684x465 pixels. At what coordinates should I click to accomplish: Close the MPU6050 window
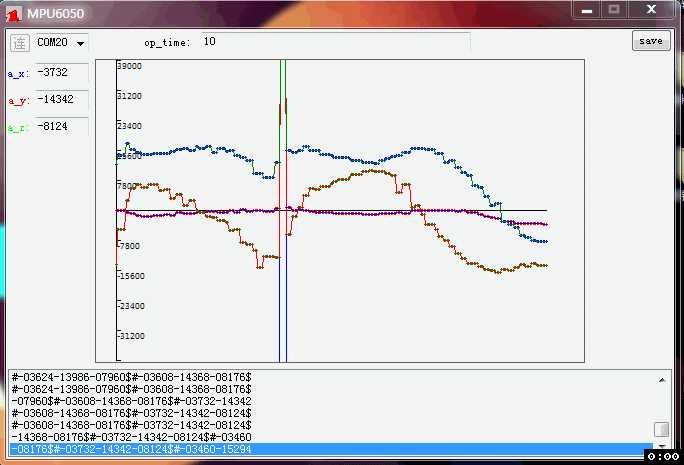tap(651, 10)
